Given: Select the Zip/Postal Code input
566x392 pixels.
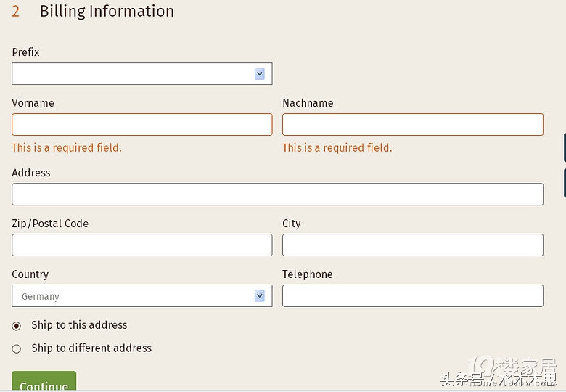Looking at the screenshot, I should click(x=142, y=245).
